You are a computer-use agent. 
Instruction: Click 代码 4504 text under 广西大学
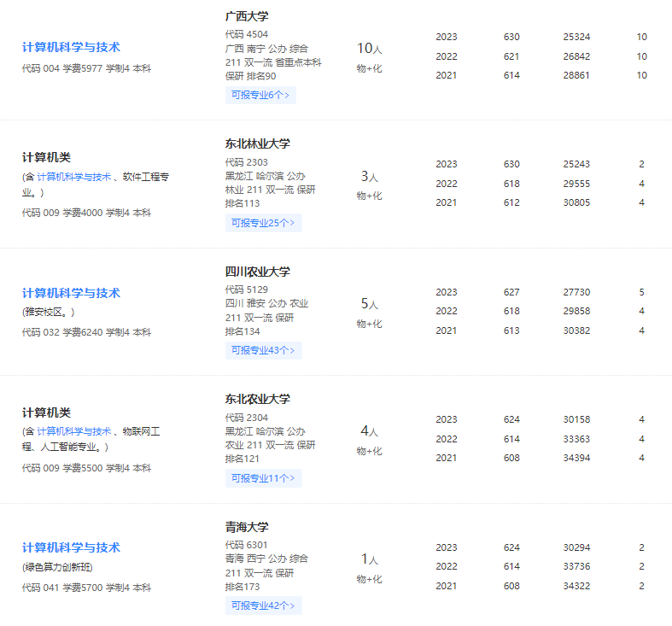pyautogui.click(x=247, y=34)
